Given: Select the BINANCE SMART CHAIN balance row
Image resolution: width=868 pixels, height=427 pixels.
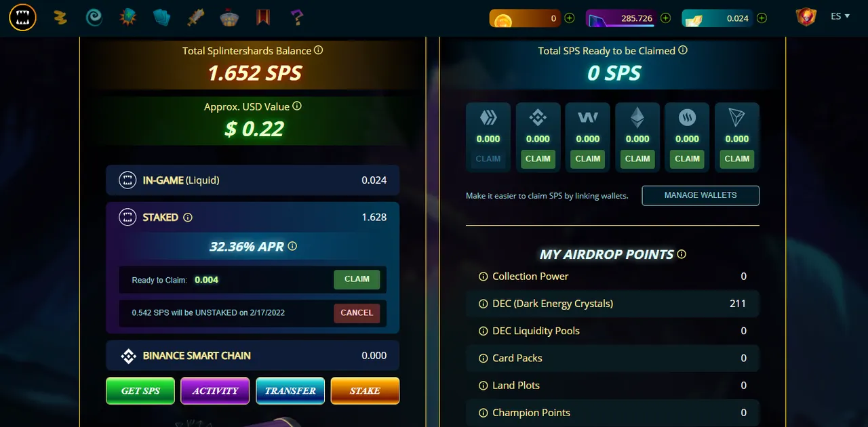Looking at the screenshot, I should click(x=253, y=356).
